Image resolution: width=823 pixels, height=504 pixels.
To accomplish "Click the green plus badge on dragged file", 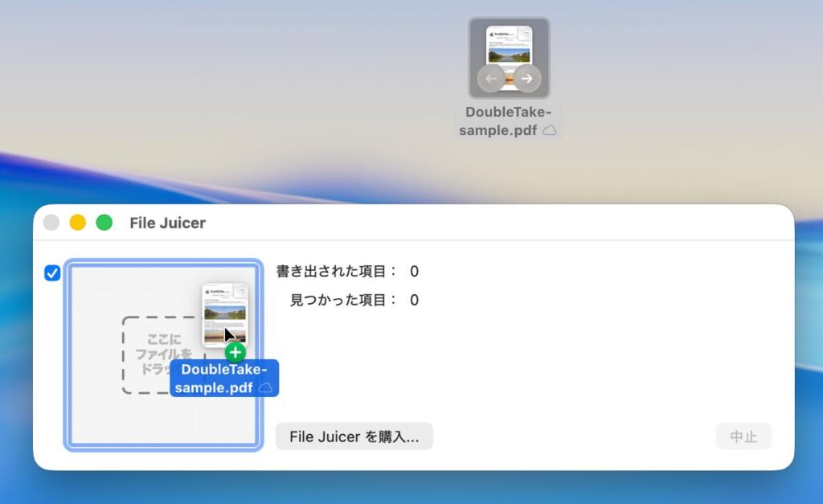I will [x=235, y=352].
